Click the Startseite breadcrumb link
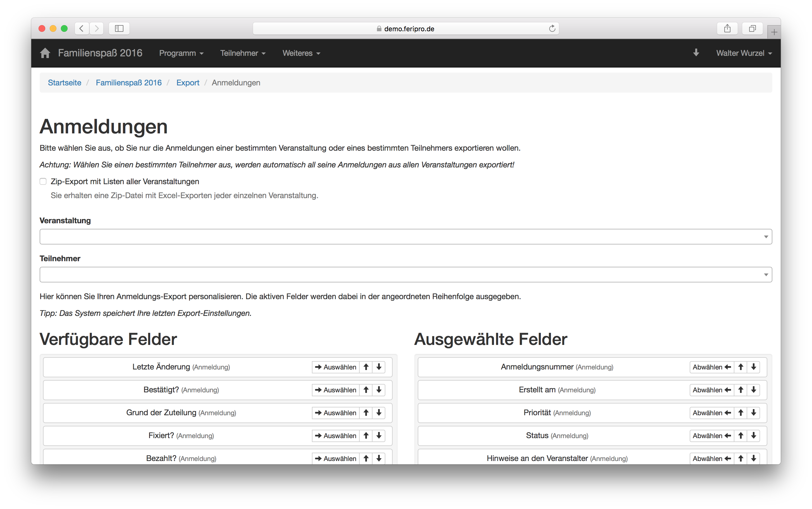Image resolution: width=812 pixels, height=509 pixels. [64, 83]
